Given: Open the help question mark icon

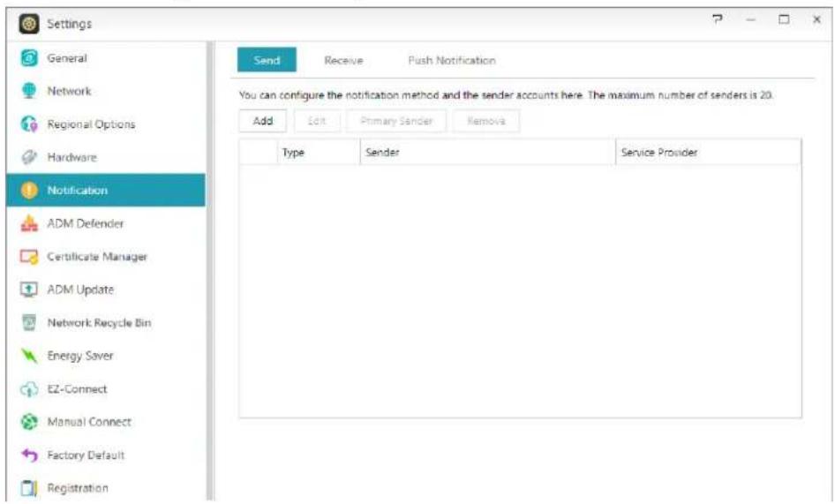Looking at the screenshot, I should [718, 19].
